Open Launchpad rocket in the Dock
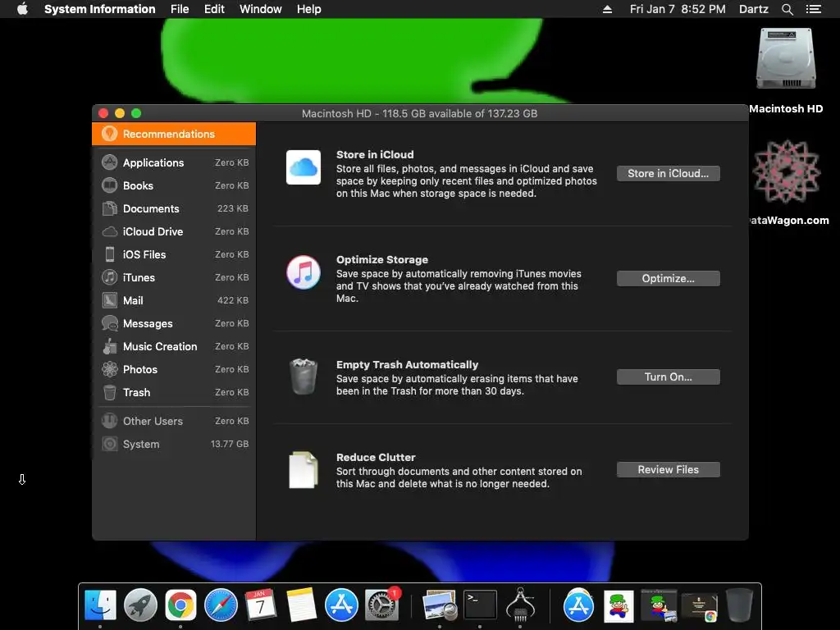The height and width of the screenshot is (630, 840). click(x=140, y=605)
